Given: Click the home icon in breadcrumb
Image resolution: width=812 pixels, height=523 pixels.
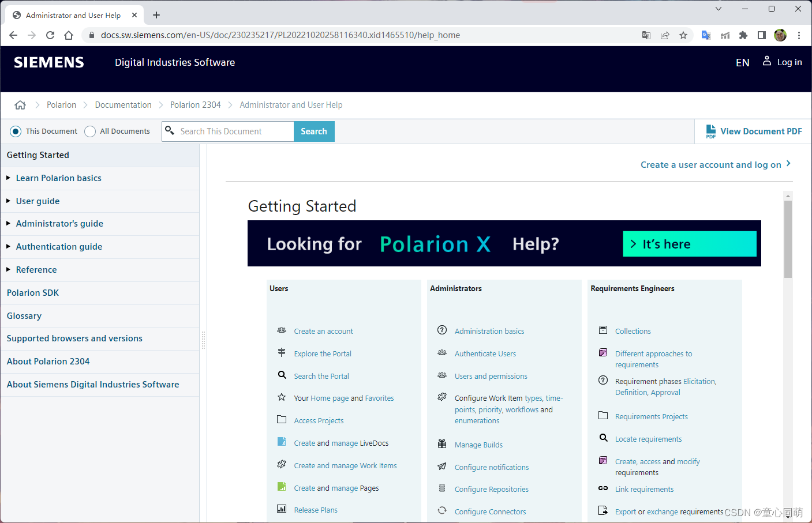Looking at the screenshot, I should pyautogui.click(x=20, y=105).
